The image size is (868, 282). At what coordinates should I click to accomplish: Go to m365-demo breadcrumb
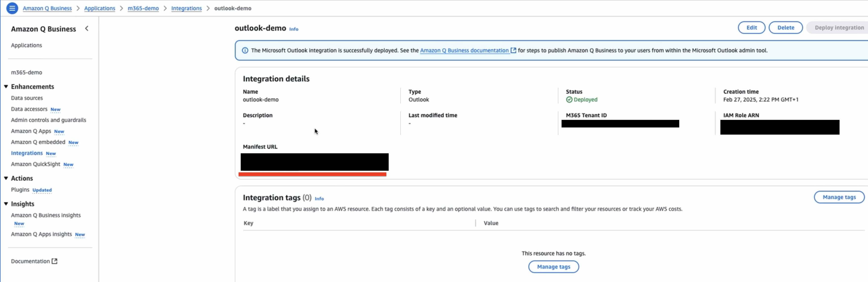[143, 8]
